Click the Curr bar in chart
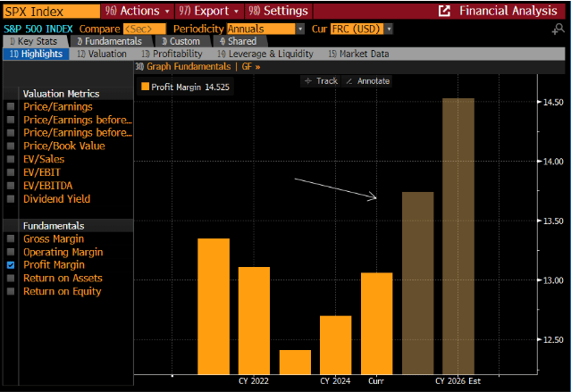Viewport: 571px width, 392px height. click(377, 323)
